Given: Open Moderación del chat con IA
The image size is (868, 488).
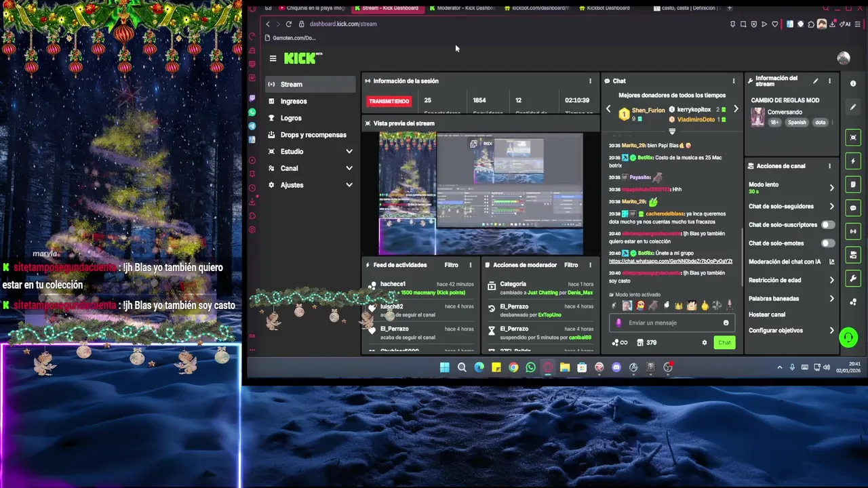Looking at the screenshot, I should [791, 262].
